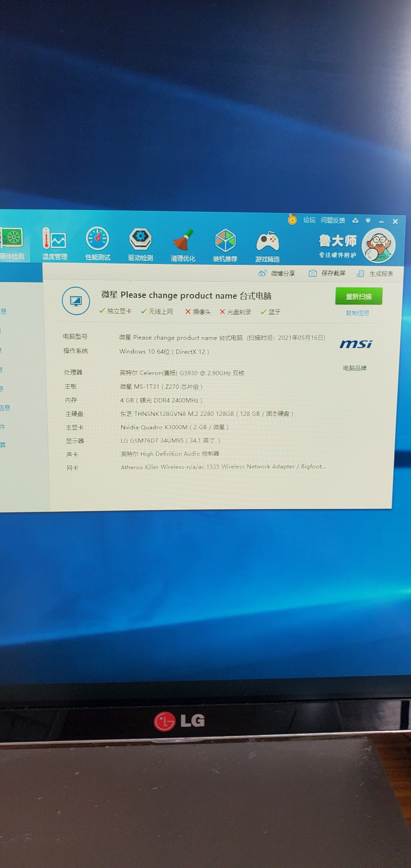The height and width of the screenshot is (868, 411).
Task: Click the 4 GB DDR4 memory value
Action: [x=161, y=400]
